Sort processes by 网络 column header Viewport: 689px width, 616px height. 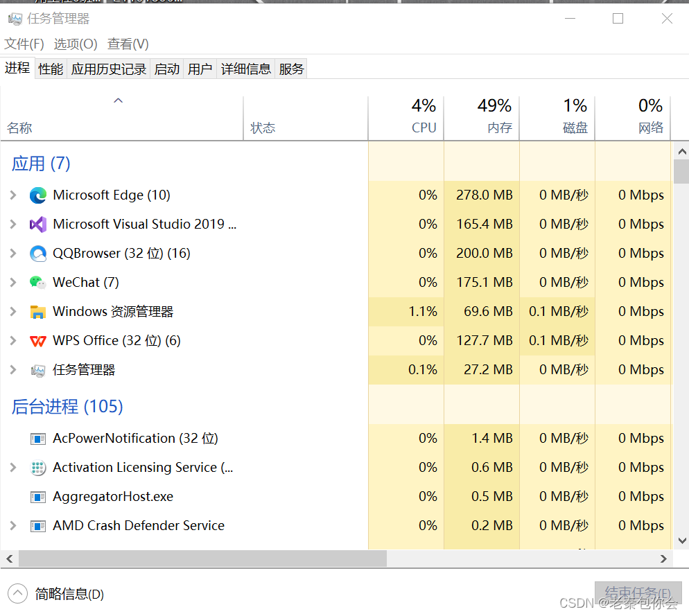click(x=633, y=118)
